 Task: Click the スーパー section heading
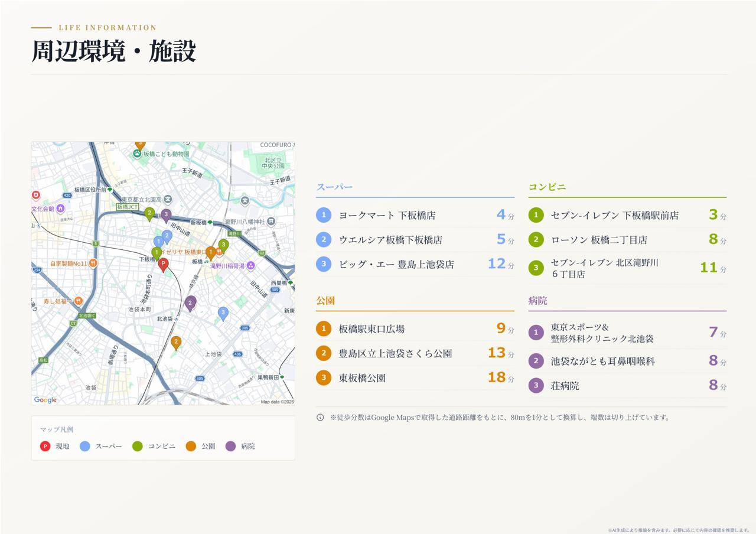[x=334, y=187]
